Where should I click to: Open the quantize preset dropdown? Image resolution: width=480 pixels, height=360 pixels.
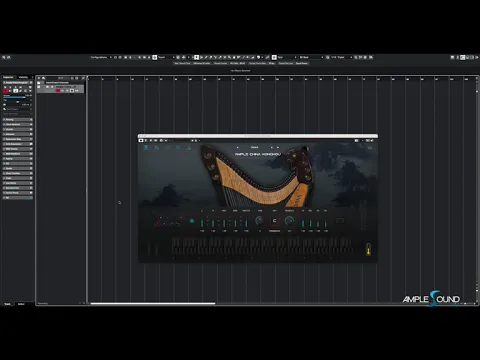(x=342, y=57)
